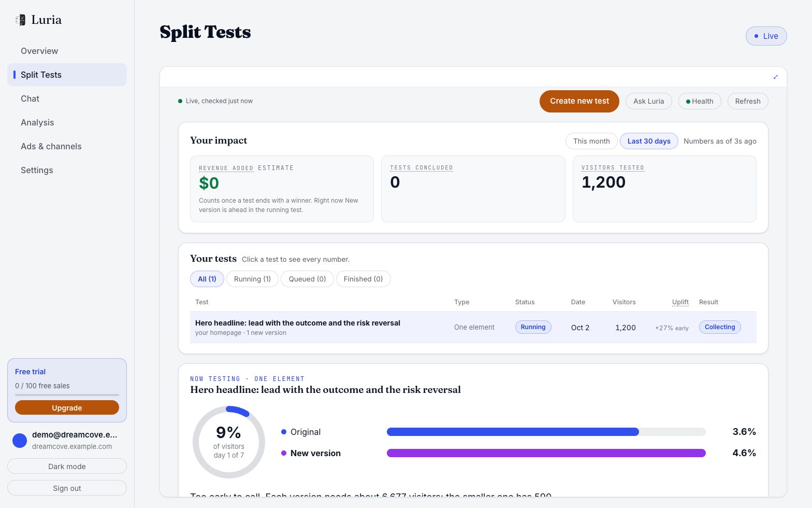Click the Visitors column header

click(624, 302)
